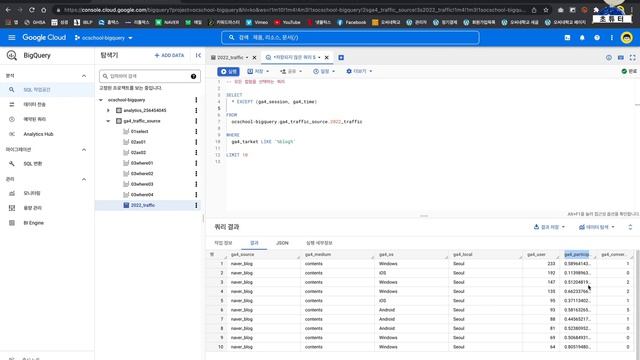The image size is (640, 360).
Task: Open the More gear dropdown in query toolbar
Action: coord(359,71)
